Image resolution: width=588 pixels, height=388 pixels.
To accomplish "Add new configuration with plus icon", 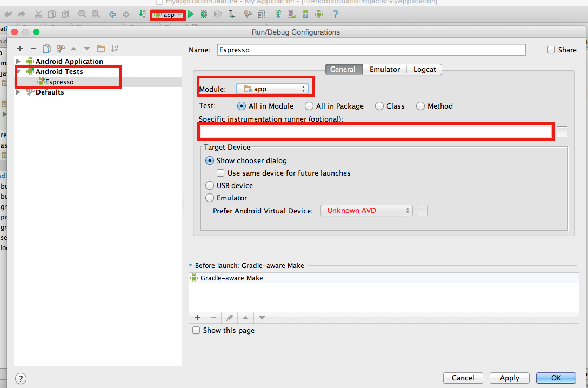I will point(20,49).
